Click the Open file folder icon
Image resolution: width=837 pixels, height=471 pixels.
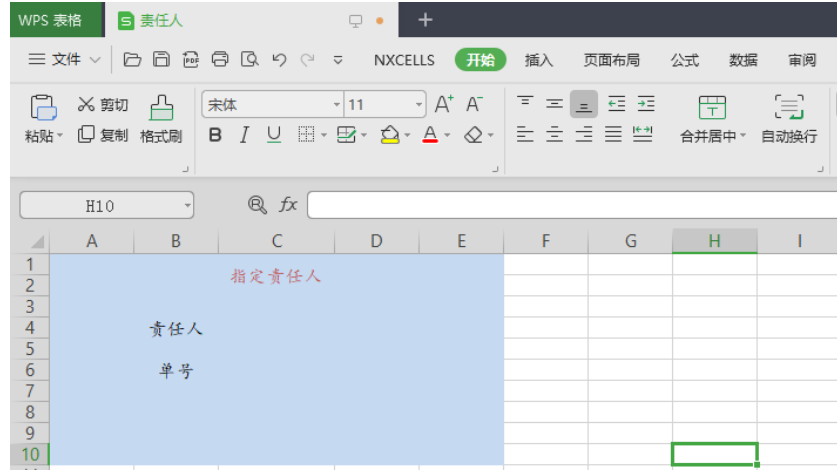[132, 60]
